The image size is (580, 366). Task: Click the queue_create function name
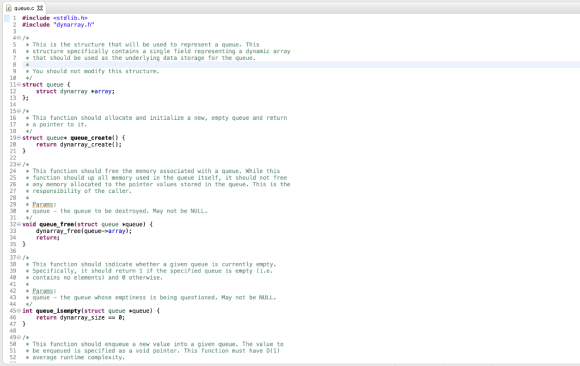coord(91,138)
